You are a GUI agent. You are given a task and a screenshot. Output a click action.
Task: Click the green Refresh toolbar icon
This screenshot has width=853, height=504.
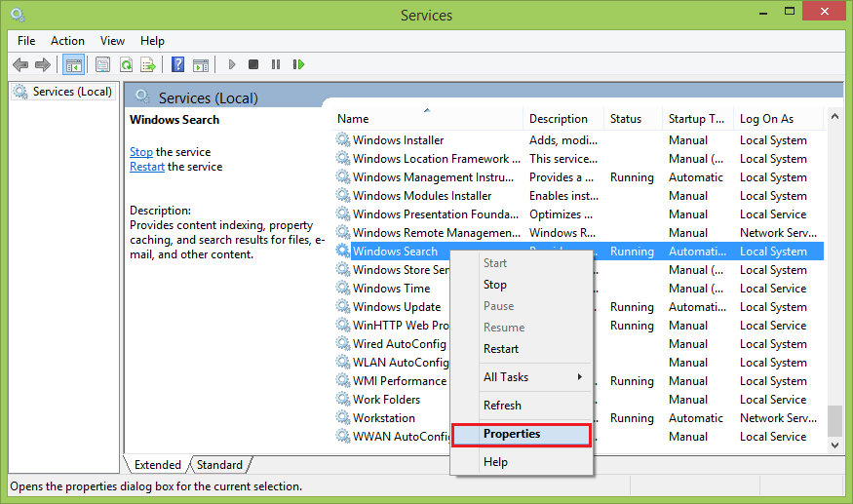point(126,64)
